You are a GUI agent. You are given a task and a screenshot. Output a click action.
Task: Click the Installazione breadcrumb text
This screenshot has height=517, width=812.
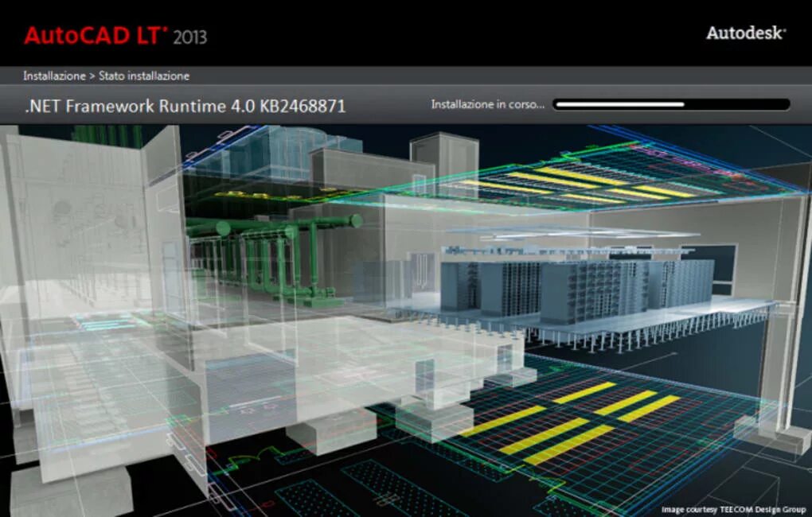(x=54, y=76)
